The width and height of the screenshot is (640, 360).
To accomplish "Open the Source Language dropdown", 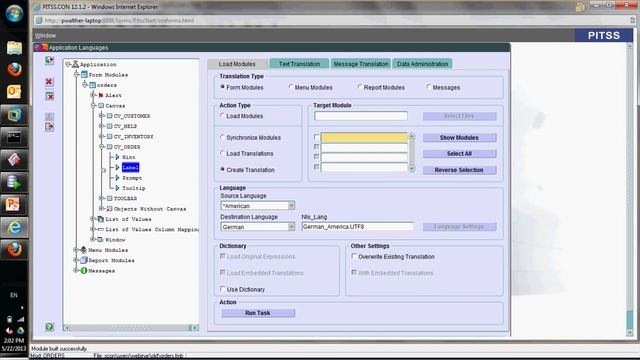I will click(x=291, y=205).
